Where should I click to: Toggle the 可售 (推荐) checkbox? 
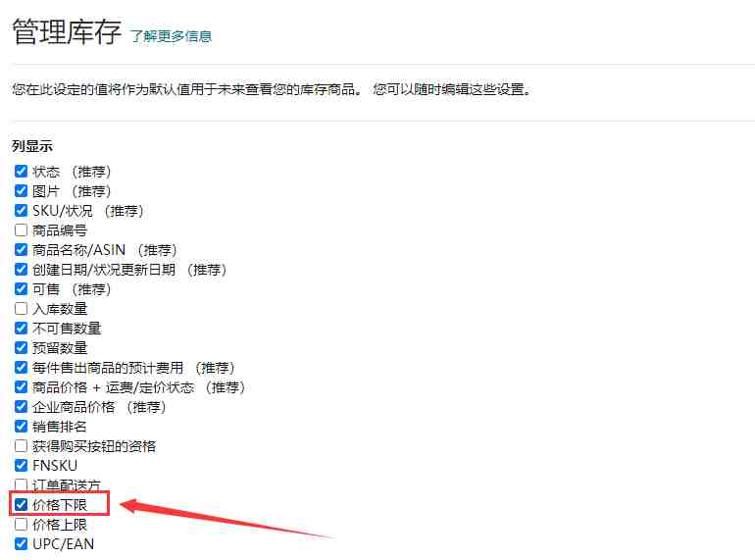pyautogui.click(x=21, y=289)
